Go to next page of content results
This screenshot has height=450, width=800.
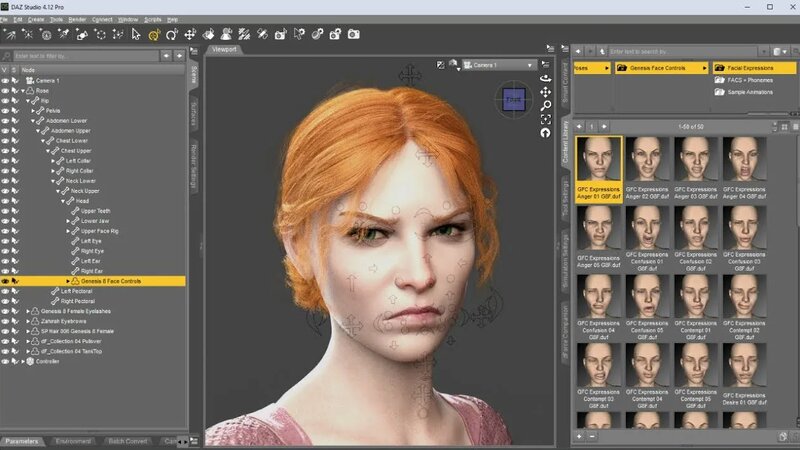pos(604,127)
